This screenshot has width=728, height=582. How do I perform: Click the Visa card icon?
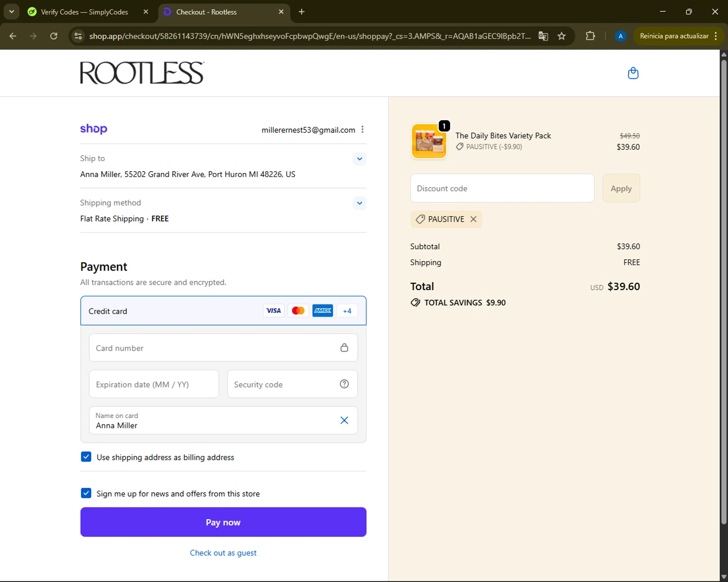pyautogui.click(x=274, y=311)
